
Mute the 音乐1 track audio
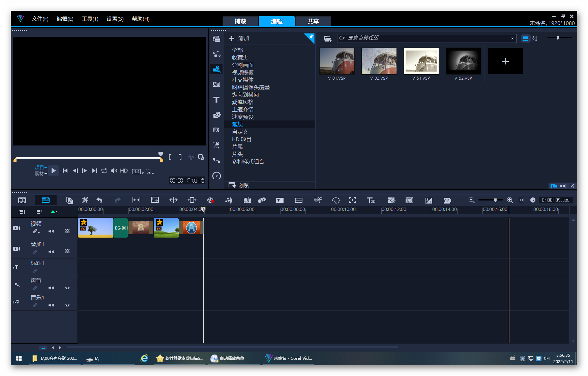51,305
